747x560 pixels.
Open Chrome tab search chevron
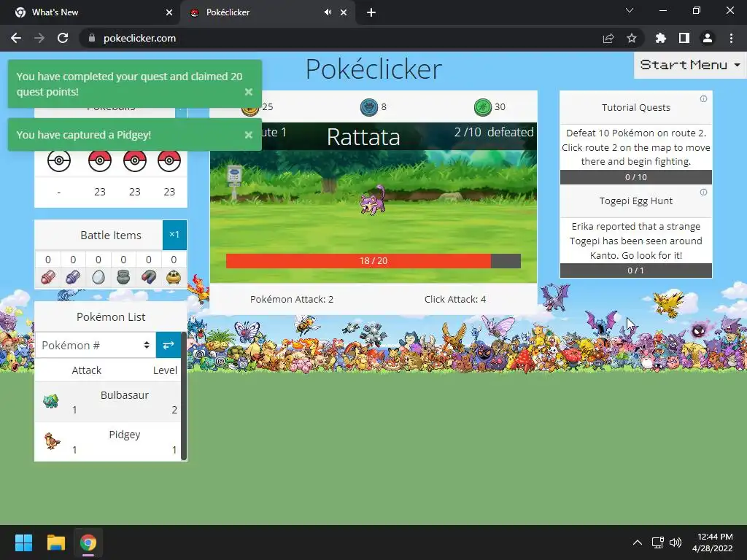[x=630, y=10]
